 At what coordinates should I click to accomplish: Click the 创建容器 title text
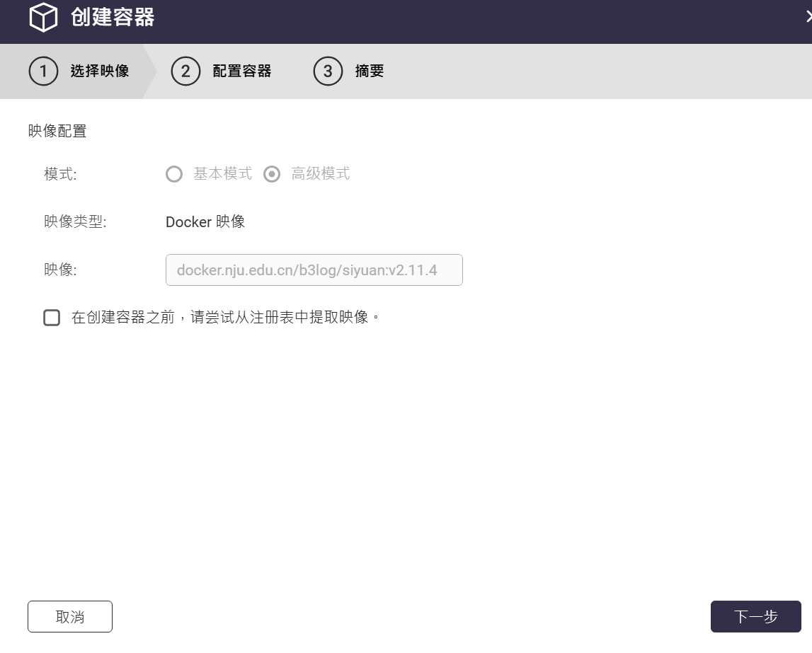click(x=113, y=17)
